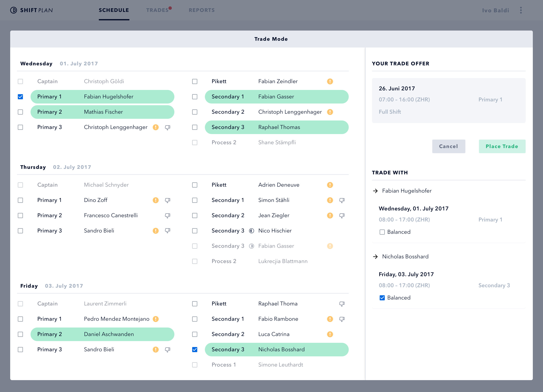The image size is (543, 392).
Task: Click thumbs-down icon beside Jean Ziegler
Action: click(342, 216)
